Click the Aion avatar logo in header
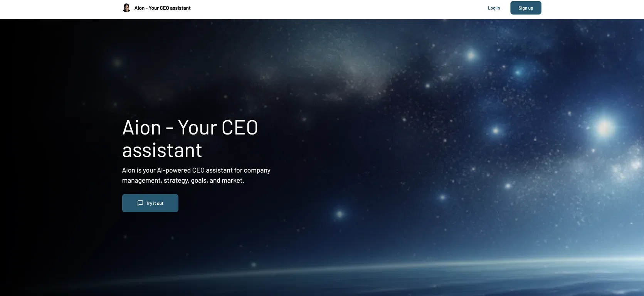644x296 pixels. pyautogui.click(x=126, y=8)
